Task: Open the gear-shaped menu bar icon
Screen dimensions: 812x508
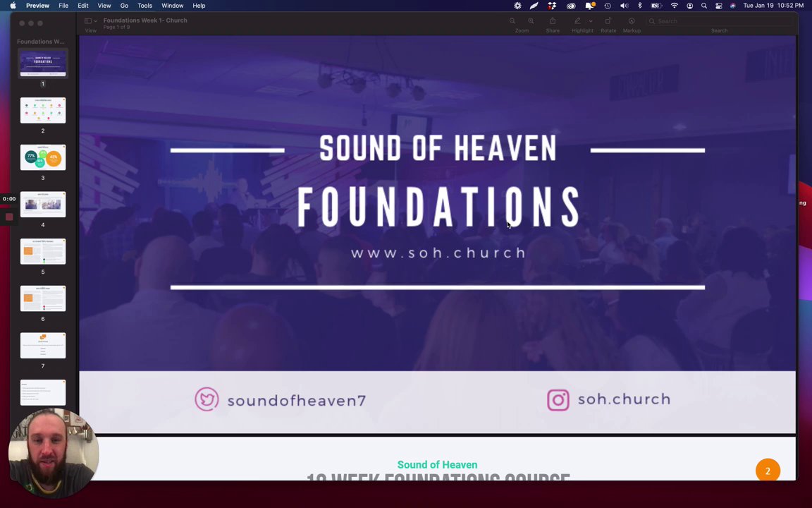Action: click(517, 6)
